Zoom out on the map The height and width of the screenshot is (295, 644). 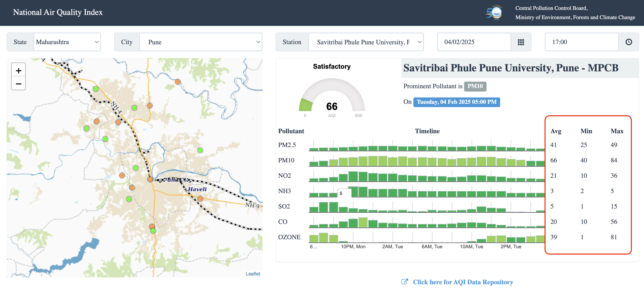(x=18, y=84)
